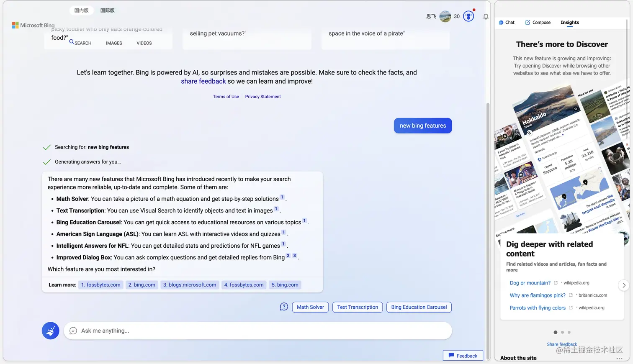Switch to the Chat tab in sidebar
Screen dimensions: 633x364
click(507, 23)
